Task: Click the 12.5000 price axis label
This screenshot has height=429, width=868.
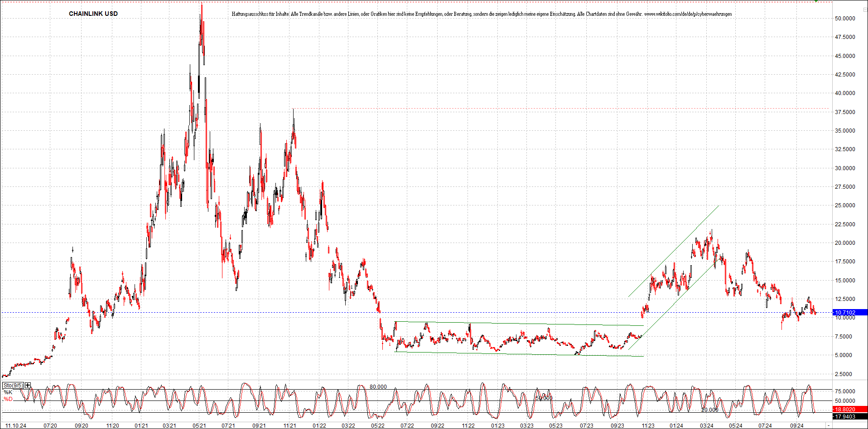Action: [845, 299]
